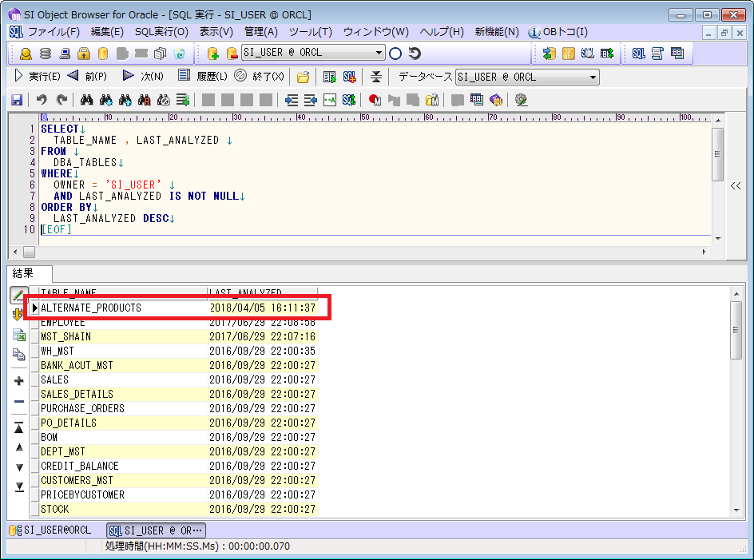Jump to last record with bottom arrow icon
This screenshot has height=560, width=754.
pos(19,487)
